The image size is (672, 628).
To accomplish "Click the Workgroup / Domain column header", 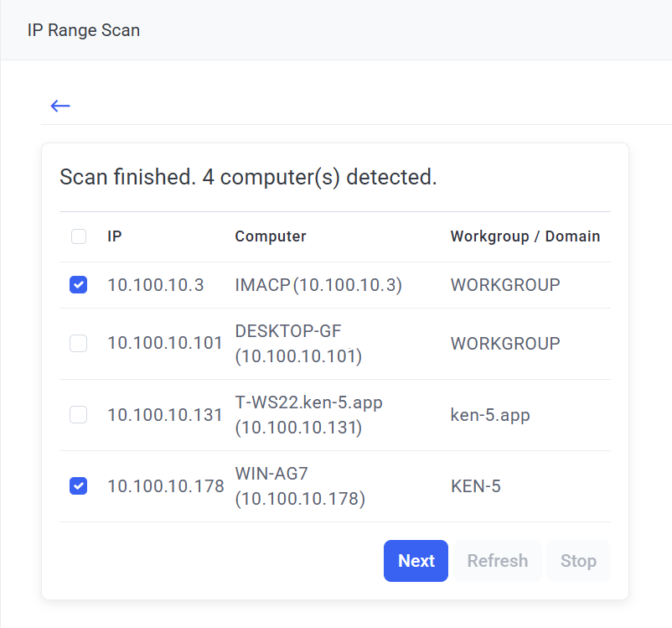I will 525,236.
